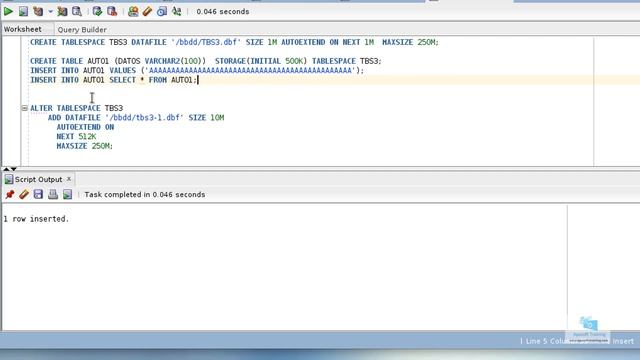
Task: Click the Rollback icon
Action: pos(112,11)
